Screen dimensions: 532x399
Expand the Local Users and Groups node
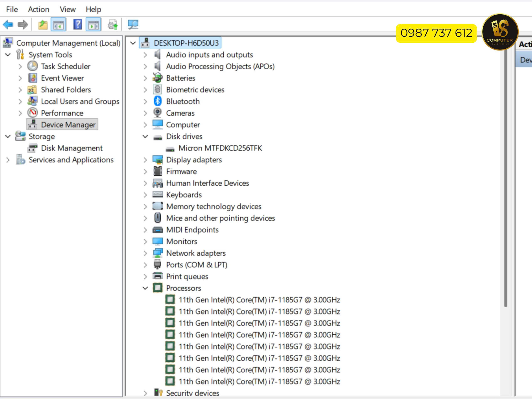20,101
